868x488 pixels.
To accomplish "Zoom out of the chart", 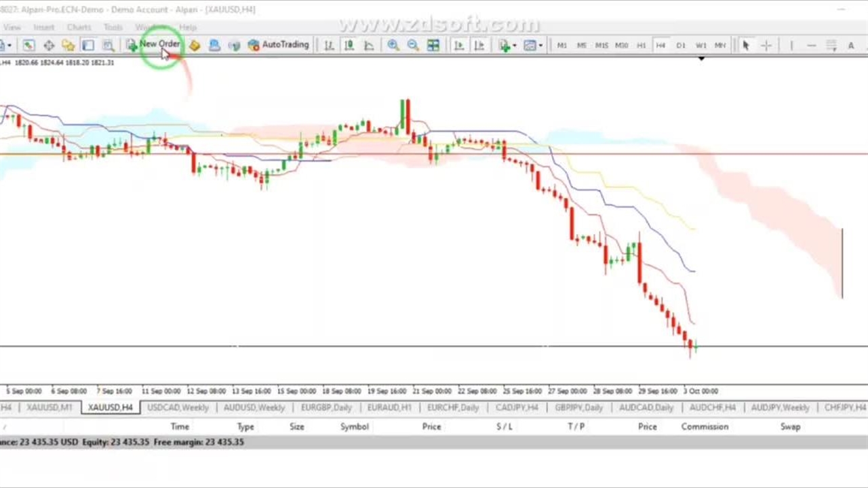I will pos(413,45).
